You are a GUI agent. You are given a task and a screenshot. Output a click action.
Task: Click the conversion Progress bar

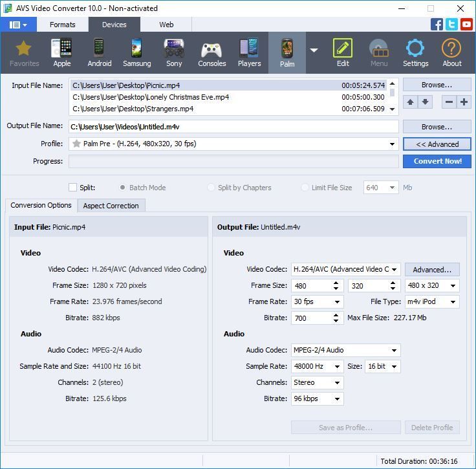233,161
